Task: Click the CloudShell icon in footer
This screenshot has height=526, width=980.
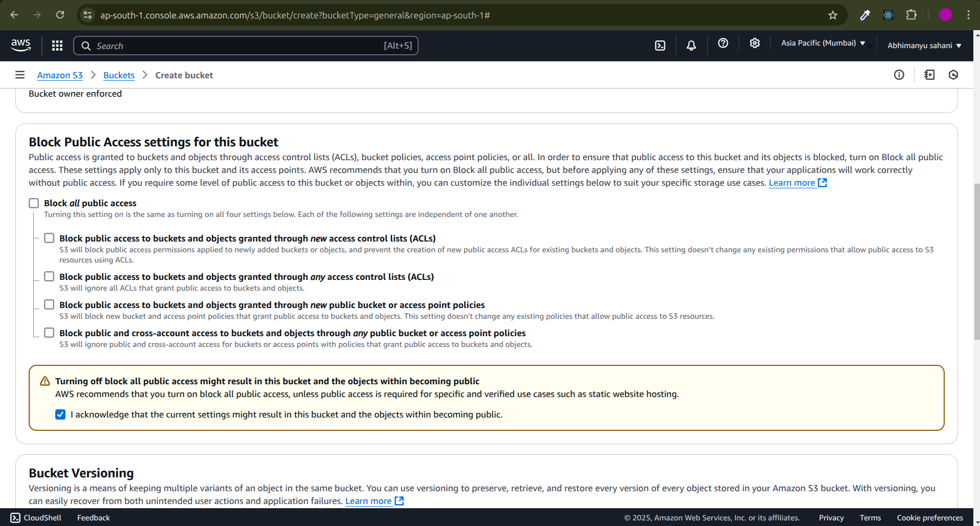Action: point(15,517)
